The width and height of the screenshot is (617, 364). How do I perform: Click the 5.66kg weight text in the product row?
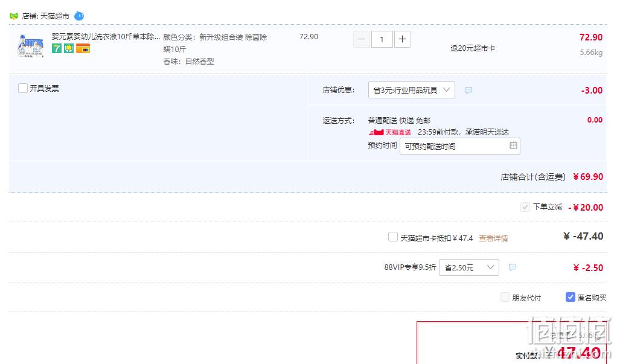(x=591, y=53)
